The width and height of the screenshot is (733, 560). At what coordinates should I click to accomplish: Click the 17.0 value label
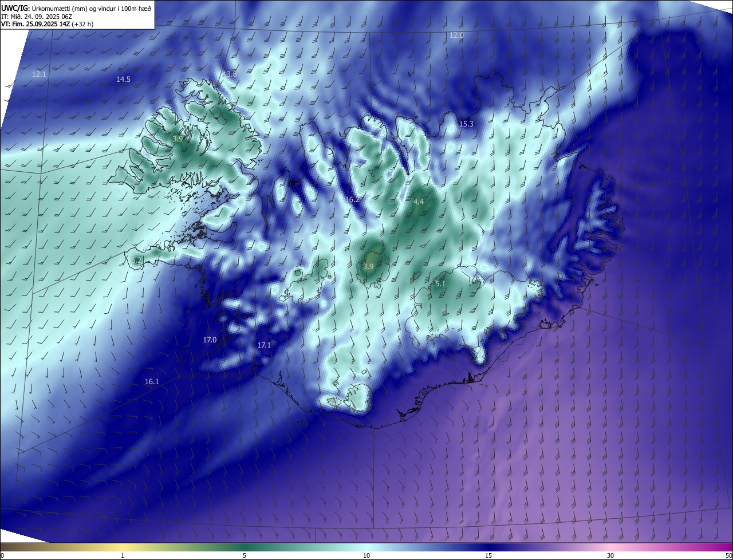(210, 340)
